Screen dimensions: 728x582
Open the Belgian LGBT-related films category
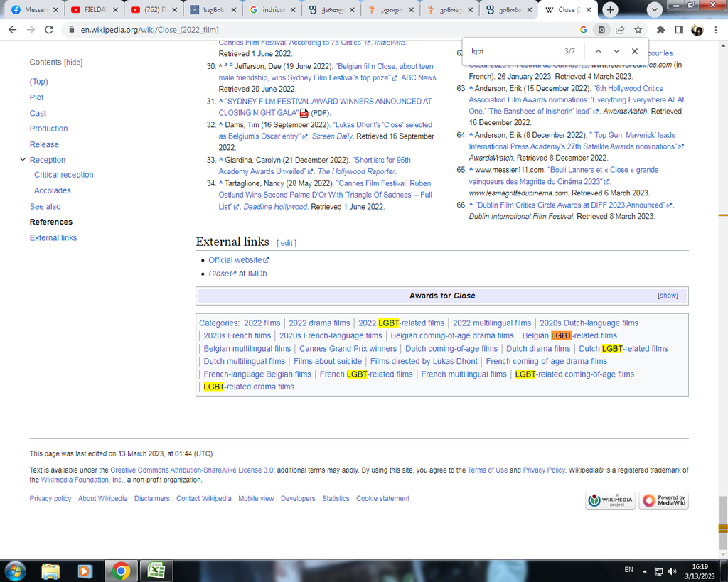click(569, 335)
